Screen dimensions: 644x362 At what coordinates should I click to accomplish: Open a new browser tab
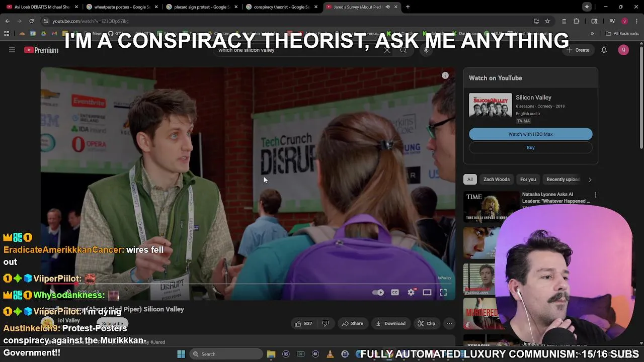point(408,7)
